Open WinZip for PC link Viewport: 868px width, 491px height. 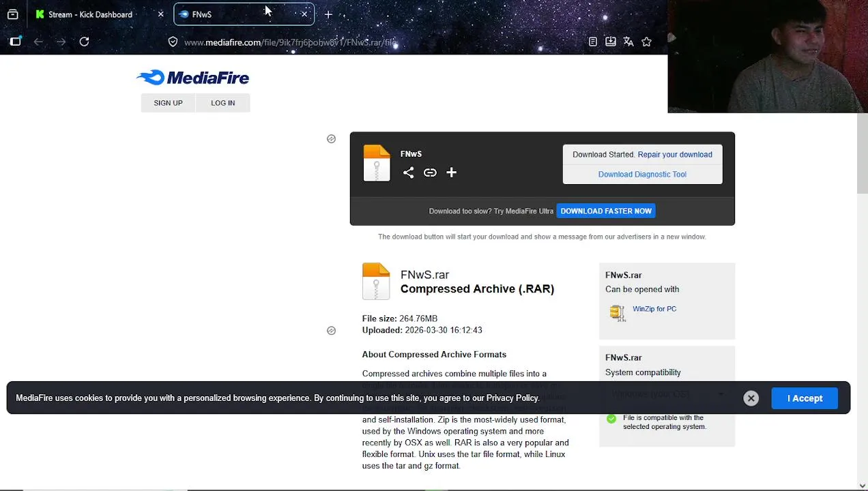click(654, 309)
